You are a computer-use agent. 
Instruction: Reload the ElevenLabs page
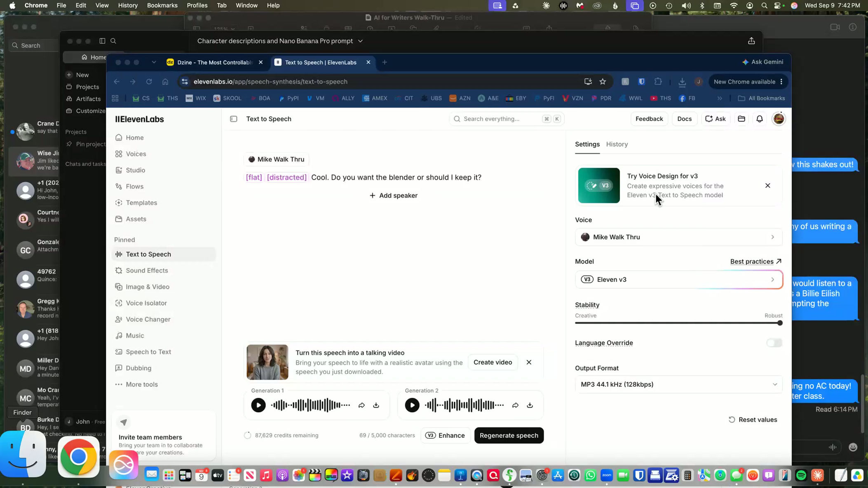pyautogui.click(x=149, y=82)
